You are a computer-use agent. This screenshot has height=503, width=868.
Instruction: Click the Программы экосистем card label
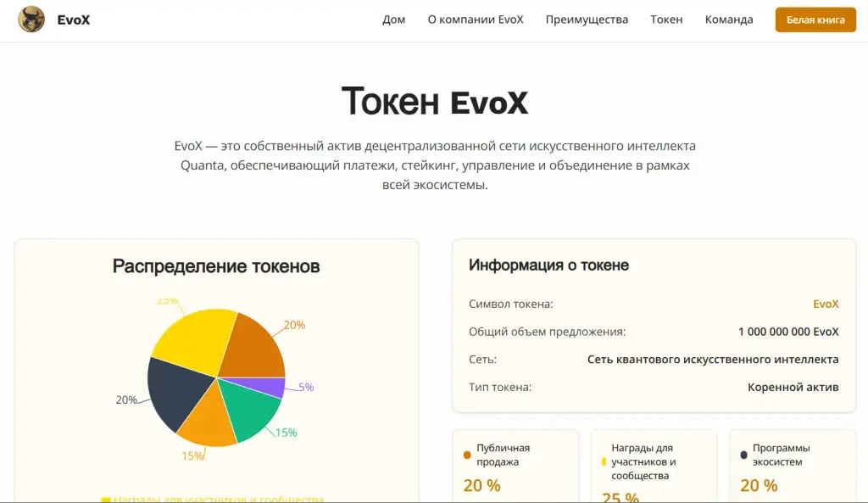tap(781, 455)
